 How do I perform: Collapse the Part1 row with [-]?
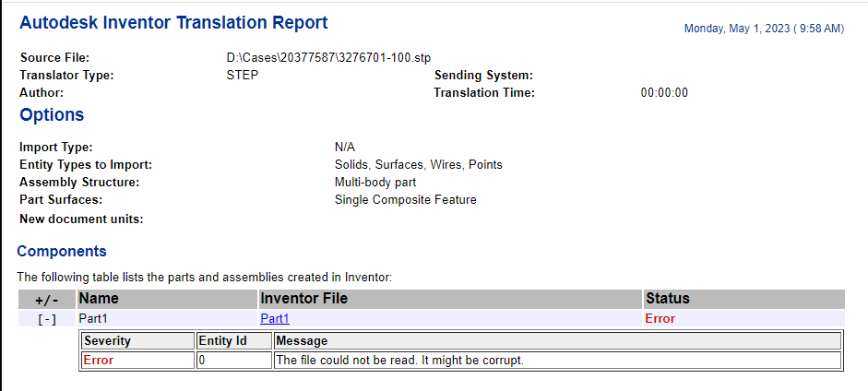pyautogui.click(x=46, y=319)
